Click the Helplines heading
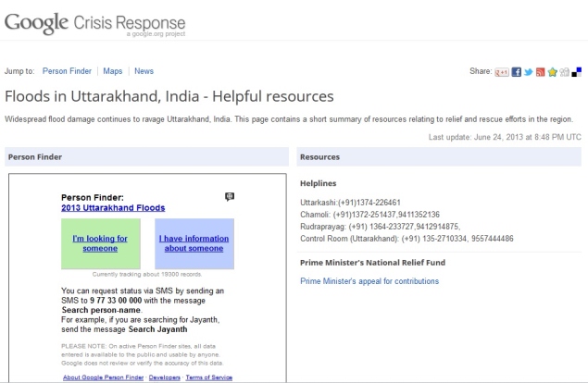The width and height of the screenshot is (588, 383). [318, 183]
